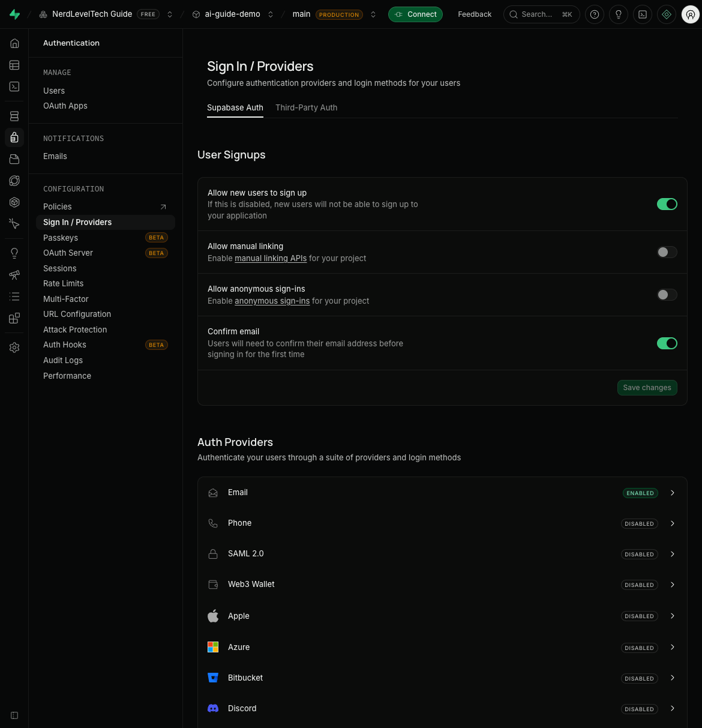Follow the anonymous sign-ins link
This screenshot has width=702, height=728.
click(272, 301)
